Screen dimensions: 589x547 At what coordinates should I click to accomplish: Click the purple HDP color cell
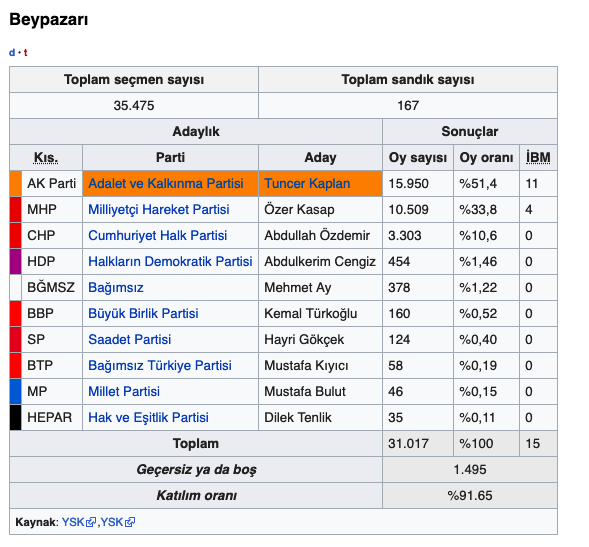[15, 261]
